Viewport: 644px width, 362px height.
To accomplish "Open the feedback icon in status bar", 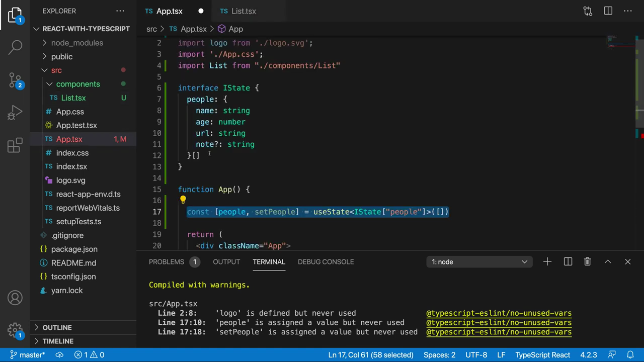I will point(612,355).
